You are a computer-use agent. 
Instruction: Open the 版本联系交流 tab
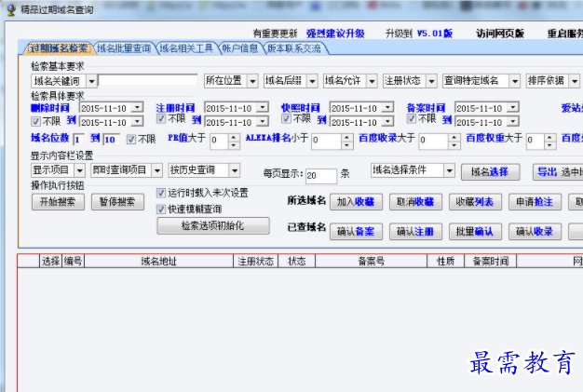click(294, 48)
